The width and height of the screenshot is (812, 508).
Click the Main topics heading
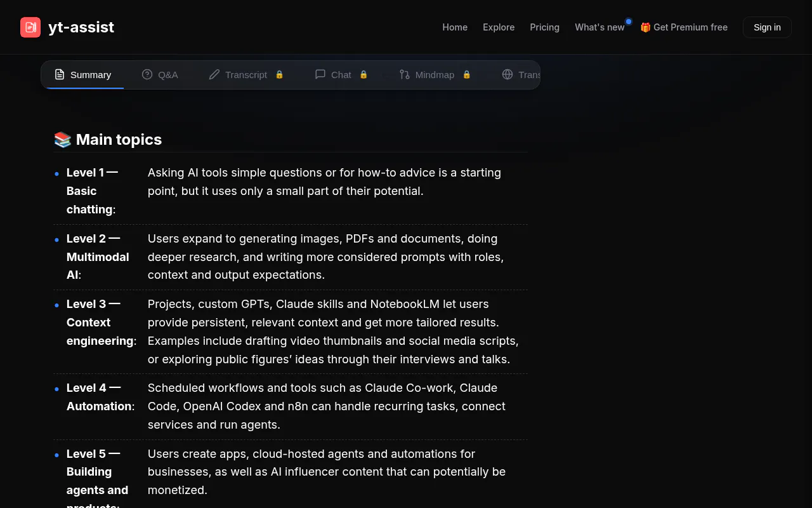(108, 140)
